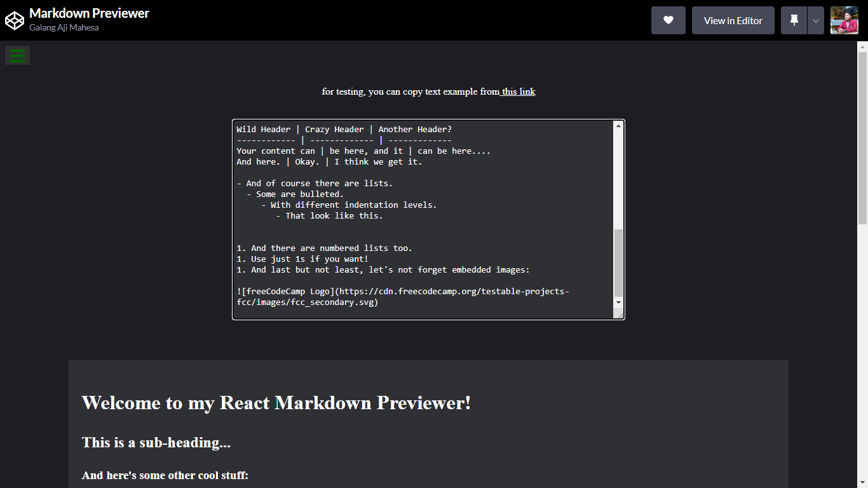Click "- And of course there are lists."
Viewport: 868px width, 488px height.
coord(315,183)
